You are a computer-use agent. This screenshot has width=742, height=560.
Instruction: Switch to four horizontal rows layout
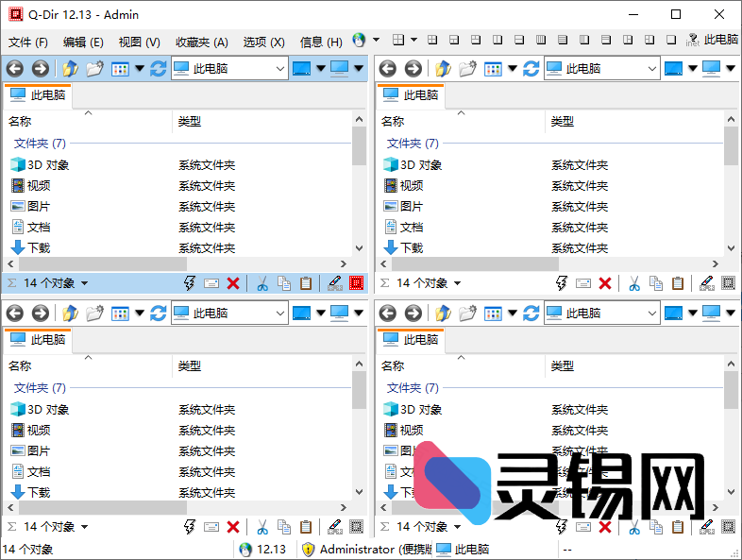(563, 40)
